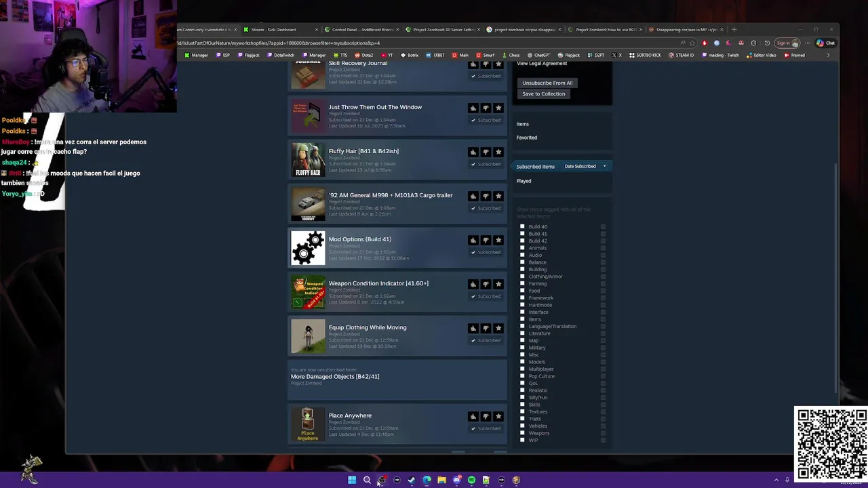The height and width of the screenshot is (488, 868).
Task: Favorite the '92 AM General M998 mod
Action: [x=498, y=196]
